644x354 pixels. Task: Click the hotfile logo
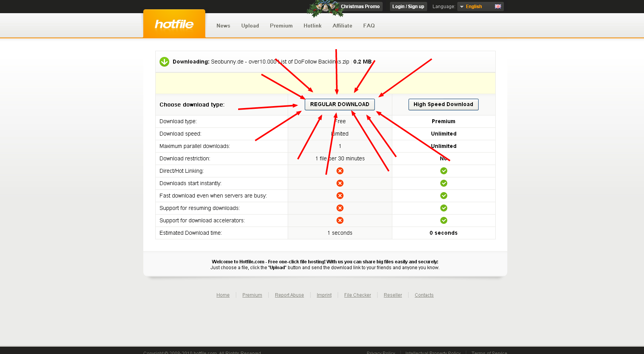[x=174, y=24]
